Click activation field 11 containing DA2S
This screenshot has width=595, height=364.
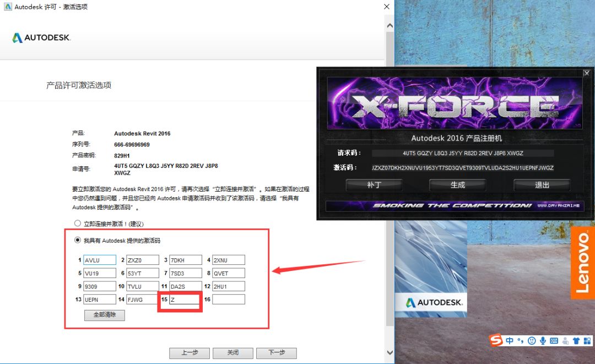186,286
